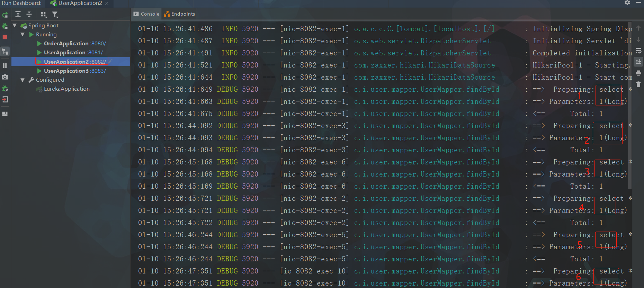The width and height of the screenshot is (644, 288).
Task: Collapse the Running group arrow
Action: pos(23,34)
